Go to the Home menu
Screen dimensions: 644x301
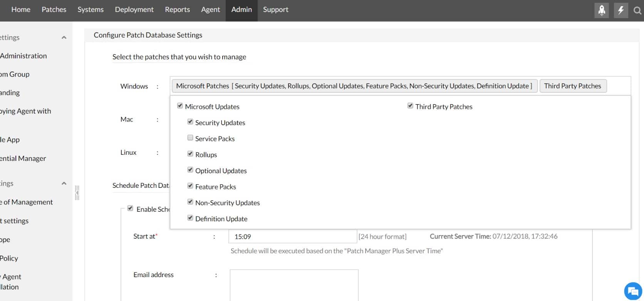click(21, 10)
